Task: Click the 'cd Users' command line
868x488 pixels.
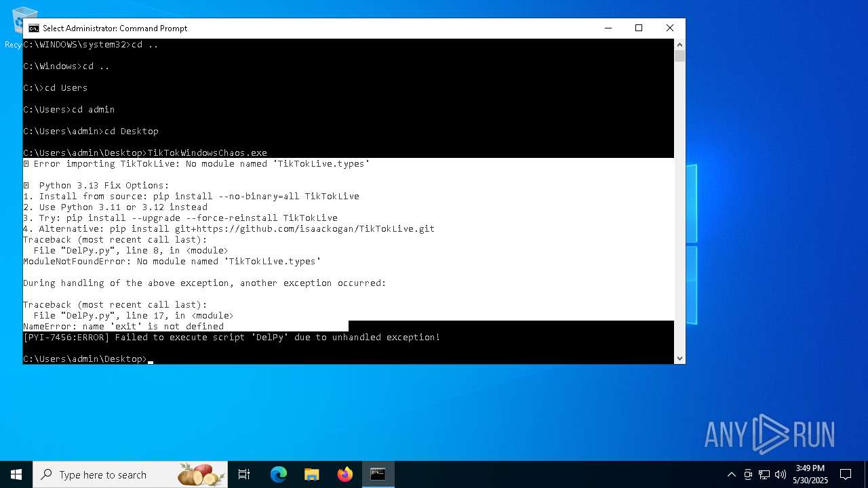Action: coord(56,87)
